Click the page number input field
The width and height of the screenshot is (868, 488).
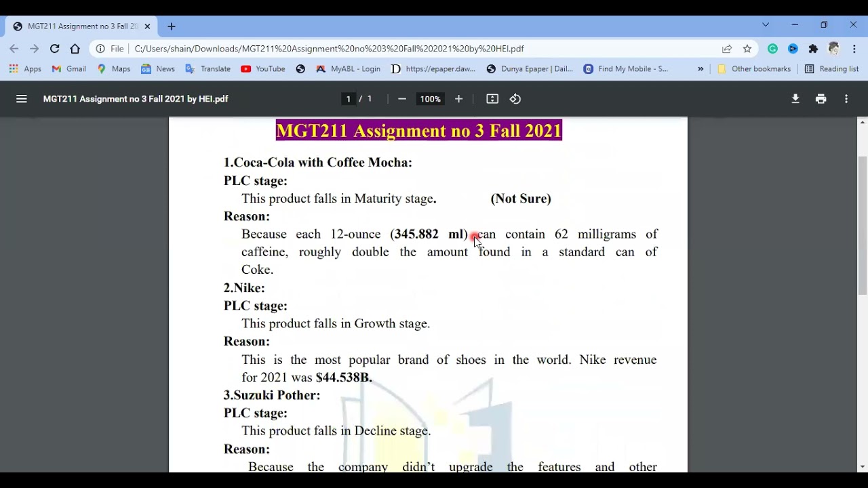349,99
